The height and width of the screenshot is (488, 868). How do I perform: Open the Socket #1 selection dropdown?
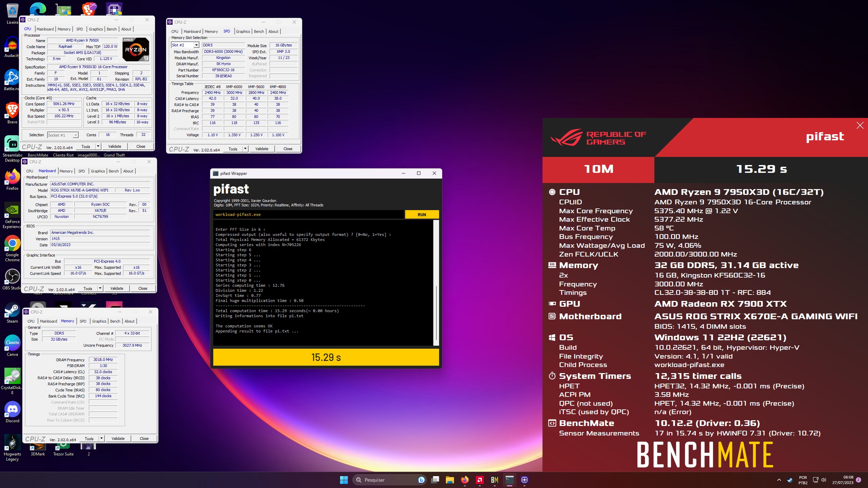pyautogui.click(x=63, y=135)
